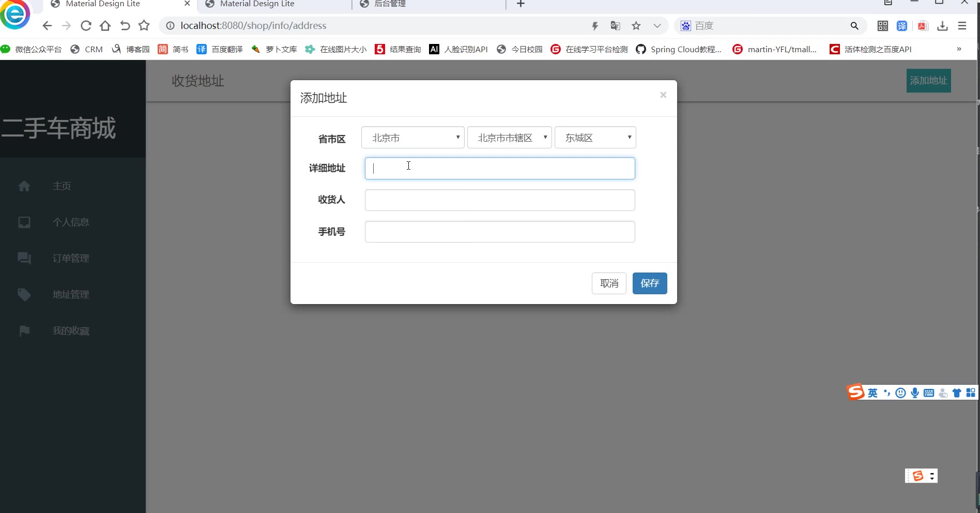980x513 pixels.
Task: Open the 今日校园 bookmark
Action: pos(519,49)
